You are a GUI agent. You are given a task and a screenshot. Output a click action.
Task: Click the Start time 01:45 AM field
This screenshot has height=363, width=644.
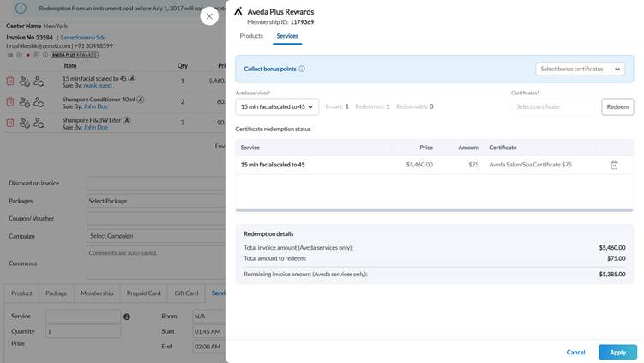[x=209, y=331]
